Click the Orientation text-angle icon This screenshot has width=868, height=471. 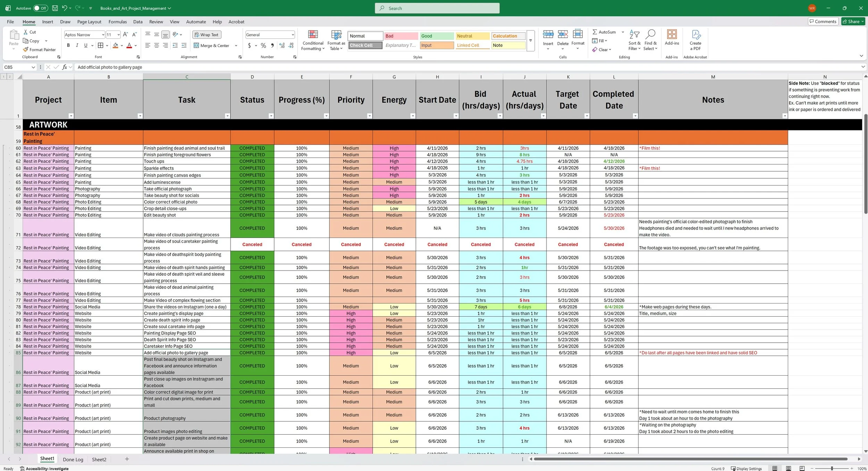coord(175,34)
